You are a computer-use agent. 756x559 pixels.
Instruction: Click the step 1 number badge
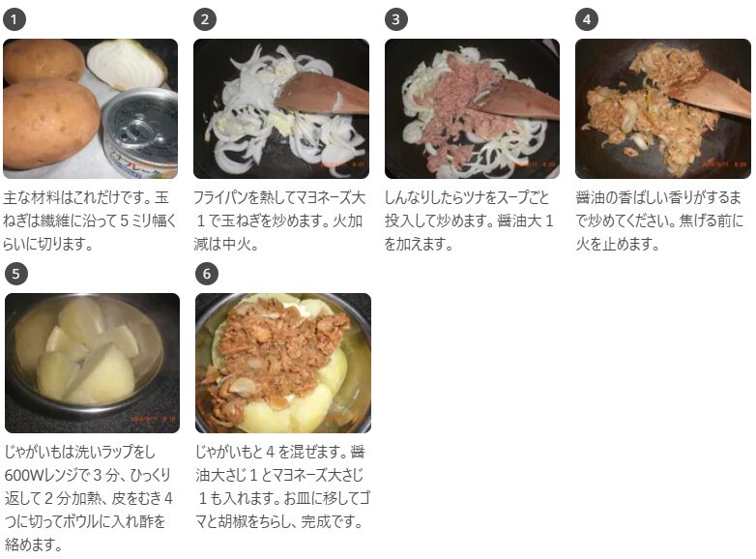point(14,19)
